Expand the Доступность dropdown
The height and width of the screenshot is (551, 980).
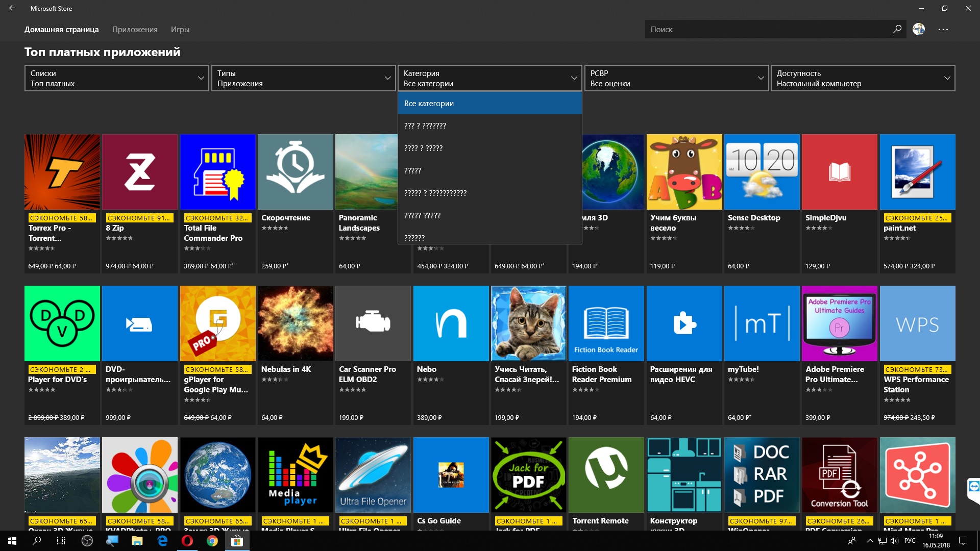[x=863, y=78]
